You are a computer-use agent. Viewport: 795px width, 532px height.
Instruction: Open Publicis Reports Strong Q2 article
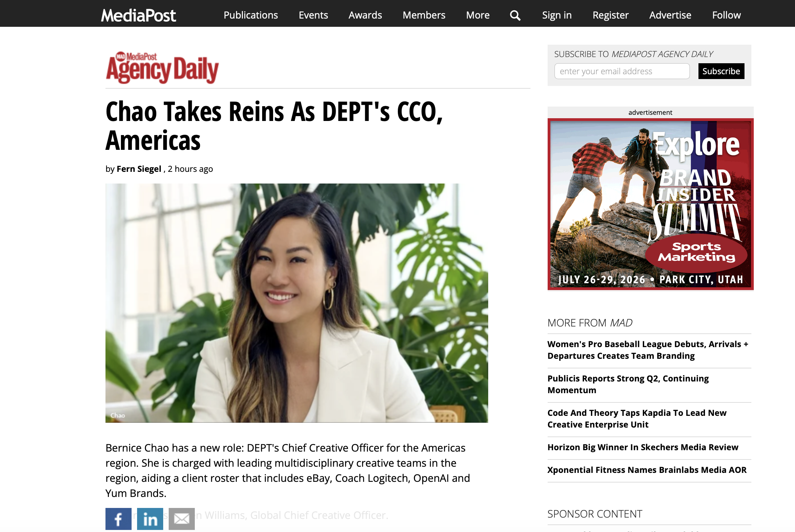pos(628,384)
